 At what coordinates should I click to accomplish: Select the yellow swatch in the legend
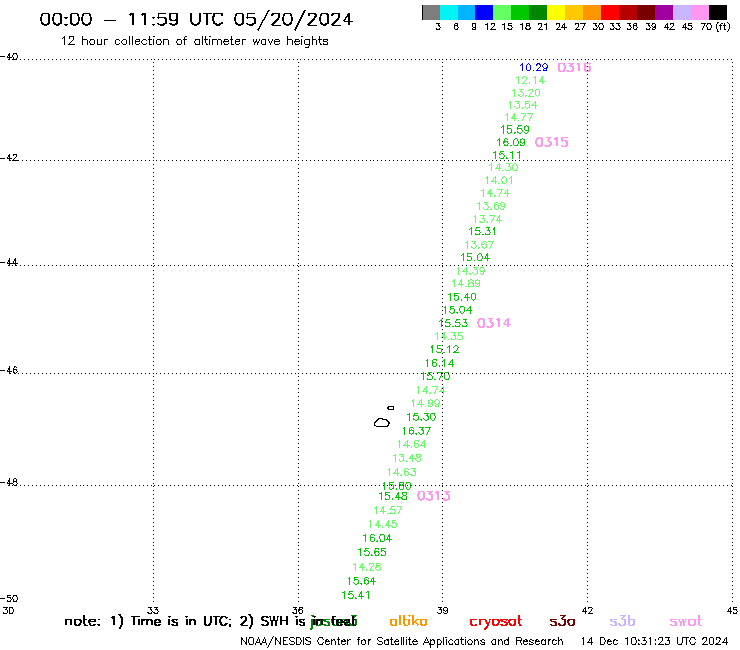556,12
